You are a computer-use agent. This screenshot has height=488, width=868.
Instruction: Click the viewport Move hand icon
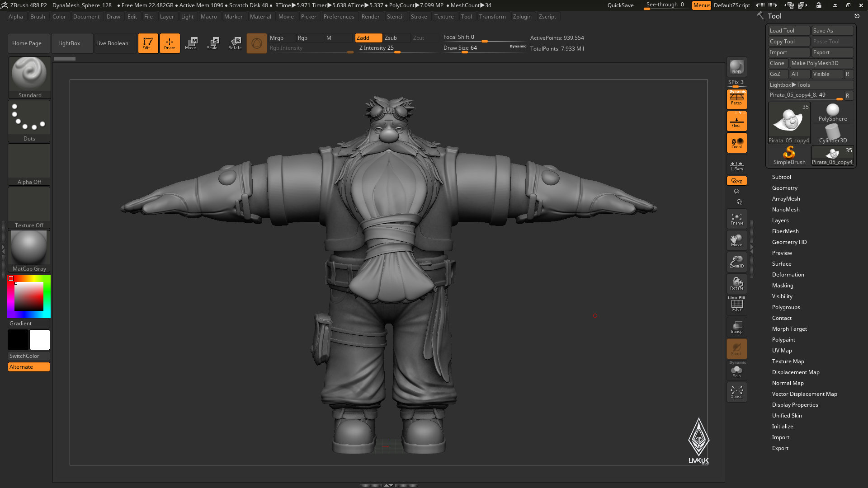point(736,240)
